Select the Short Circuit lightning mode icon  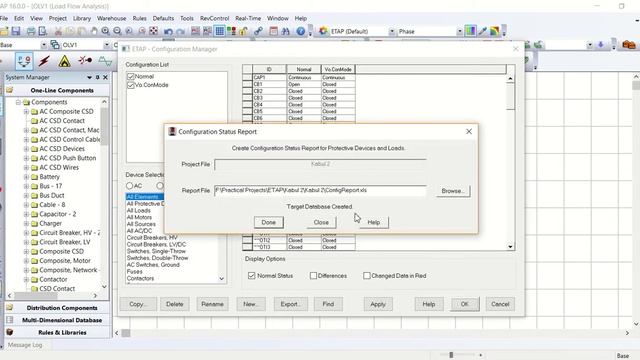44,61
